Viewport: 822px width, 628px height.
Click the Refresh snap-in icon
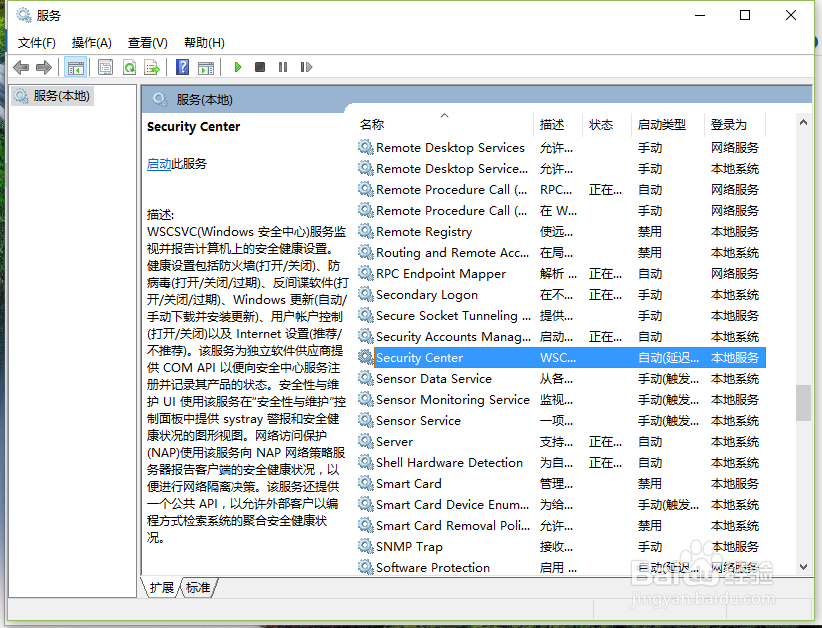[131, 67]
